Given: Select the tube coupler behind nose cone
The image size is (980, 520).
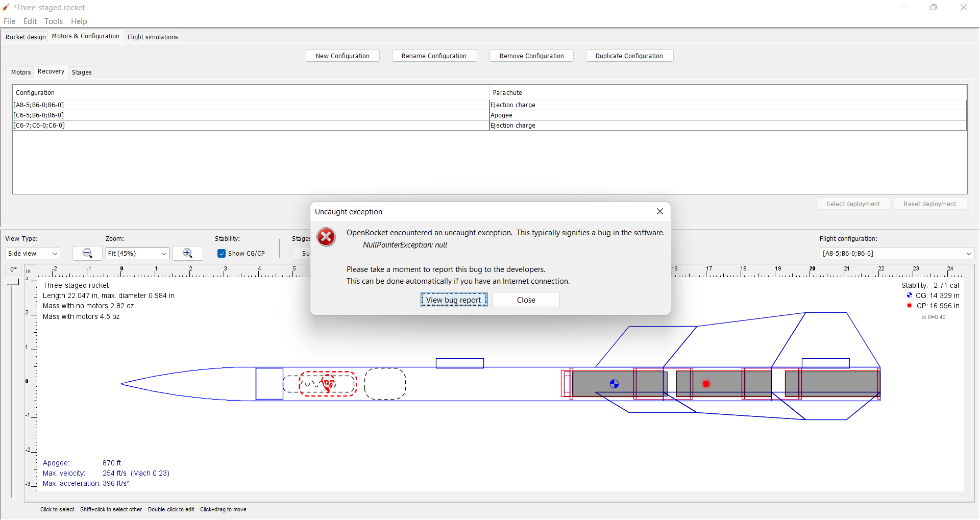Looking at the screenshot, I should tap(269, 384).
